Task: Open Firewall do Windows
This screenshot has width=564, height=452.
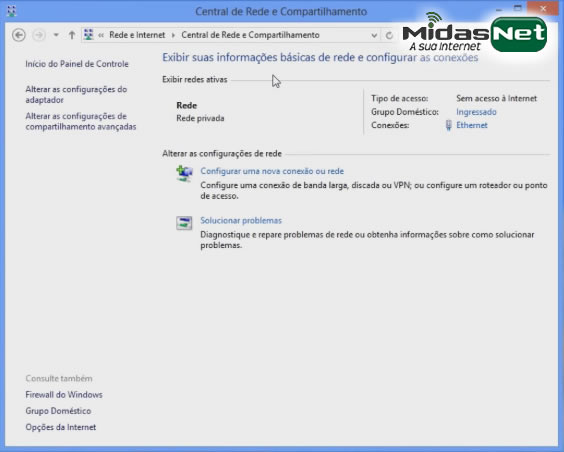Action: [x=64, y=394]
